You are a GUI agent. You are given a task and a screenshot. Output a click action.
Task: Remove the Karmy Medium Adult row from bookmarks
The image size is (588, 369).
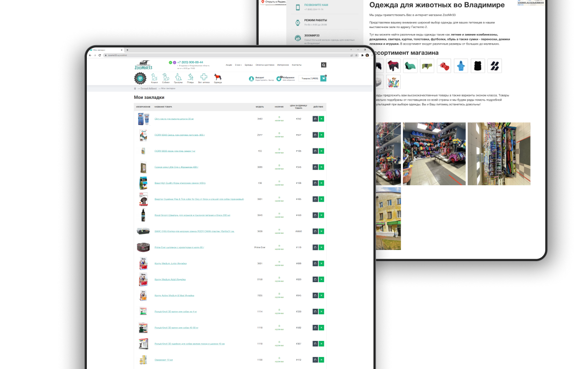point(322,279)
